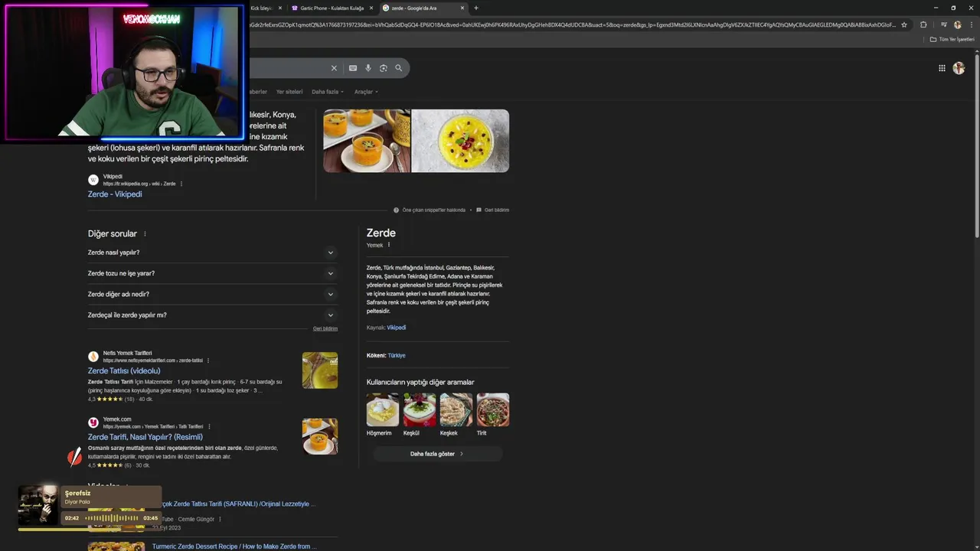
Task: Seek the Şerefsiz track waveform bar
Action: [x=112, y=518]
